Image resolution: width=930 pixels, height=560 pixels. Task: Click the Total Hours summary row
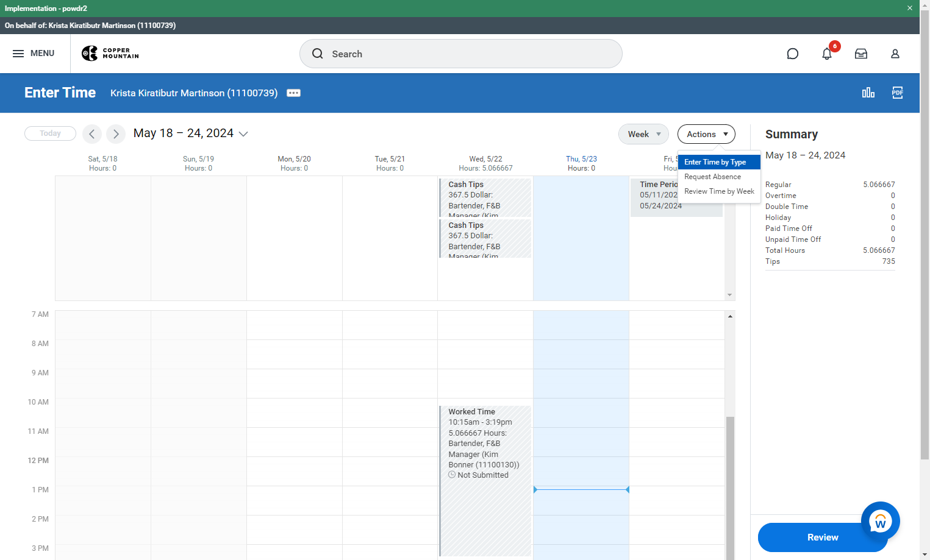click(x=830, y=250)
